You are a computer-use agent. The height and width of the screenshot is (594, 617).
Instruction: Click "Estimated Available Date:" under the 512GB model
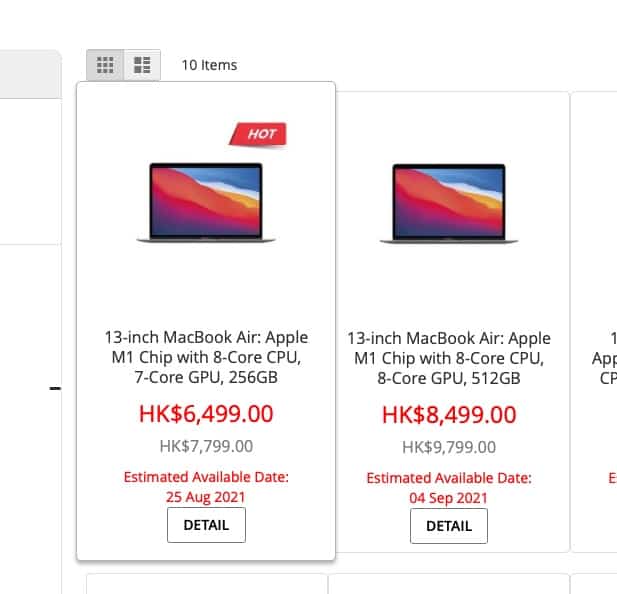coord(448,478)
